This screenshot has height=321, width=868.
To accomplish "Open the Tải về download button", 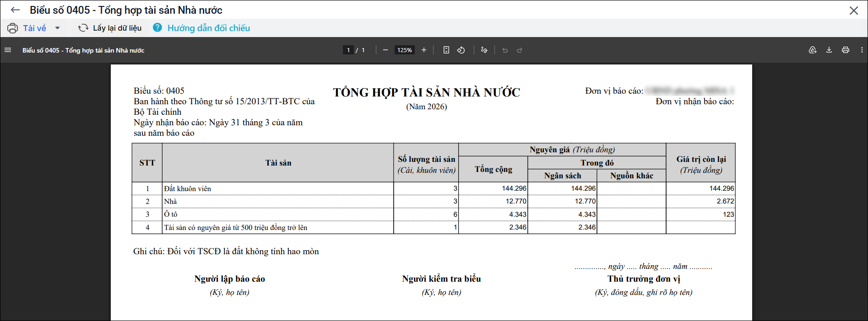I will (35, 28).
